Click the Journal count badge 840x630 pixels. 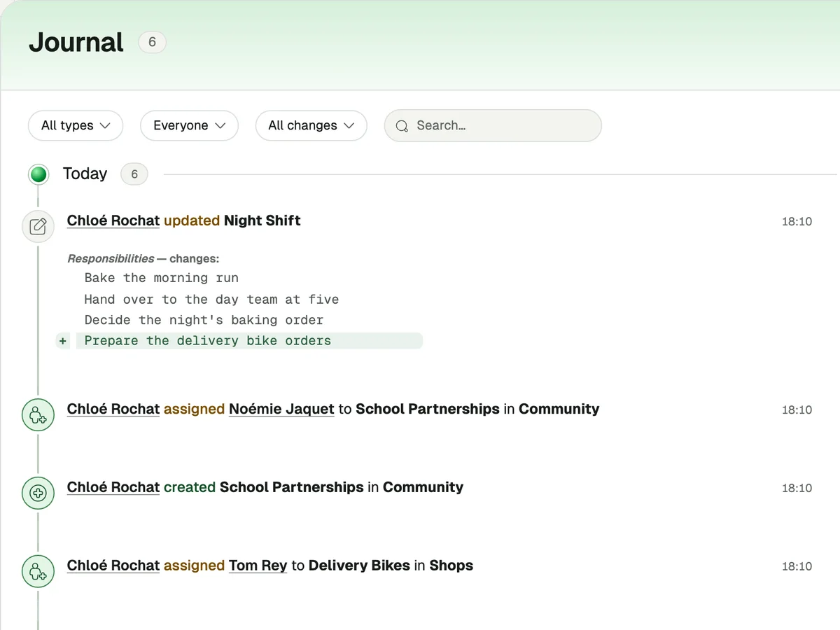[x=152, y=42]
